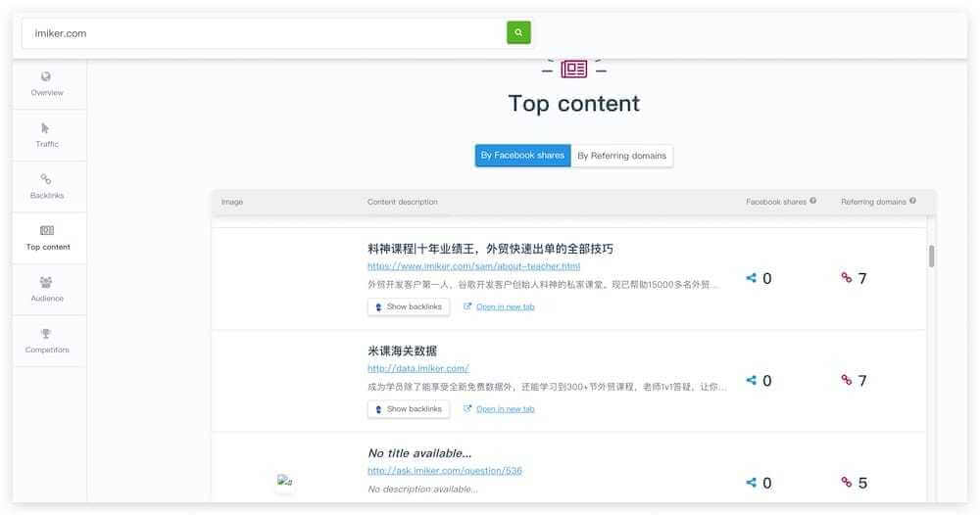Click help icon beside Referring domains header
The width and height of the screenshot is (980, 515).
pos(912,201)
